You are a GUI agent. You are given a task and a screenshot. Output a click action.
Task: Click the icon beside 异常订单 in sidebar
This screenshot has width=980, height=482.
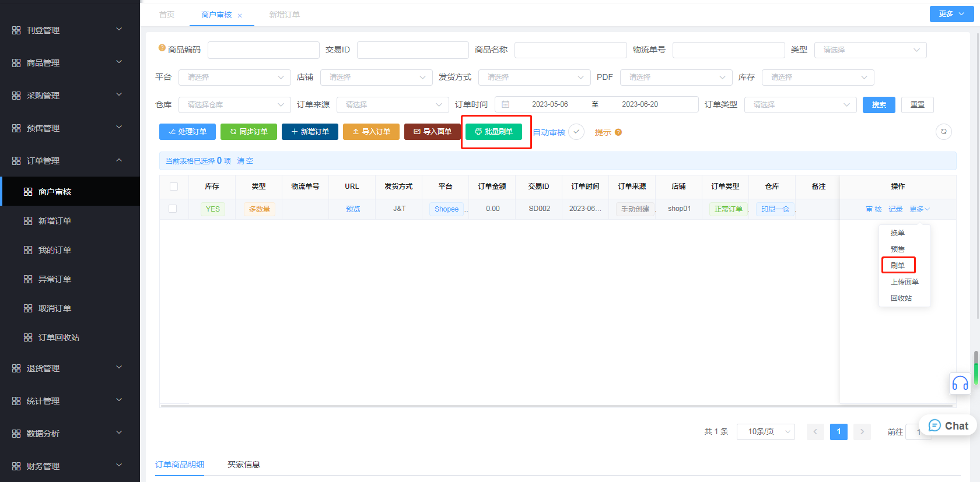(28, 279)
